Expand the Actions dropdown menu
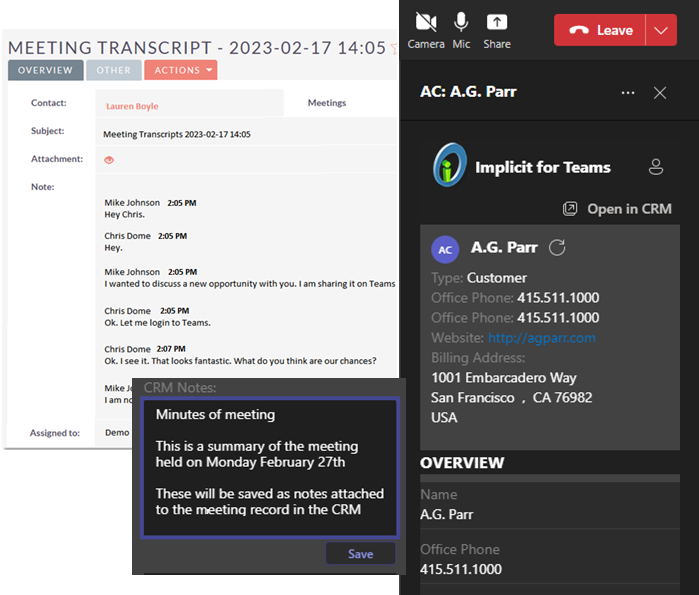The image size is (699, 595). pyautogui.click(x=180, y=70)
